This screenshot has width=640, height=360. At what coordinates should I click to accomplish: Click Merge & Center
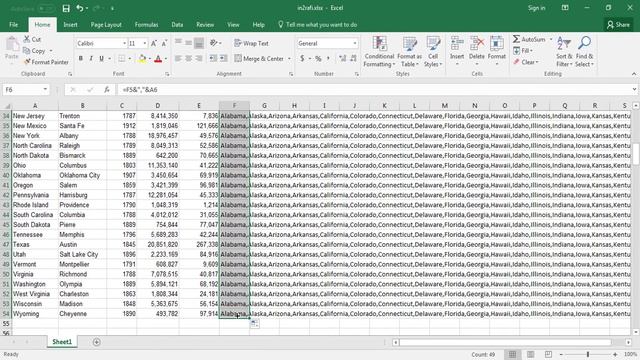[x=259, y=59]
